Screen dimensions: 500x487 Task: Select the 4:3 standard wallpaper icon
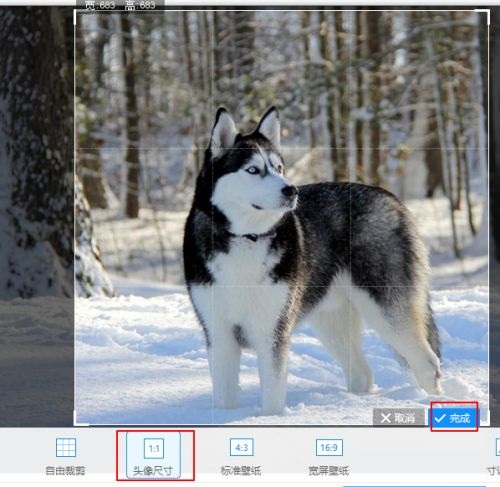click(x=242, y=447)
